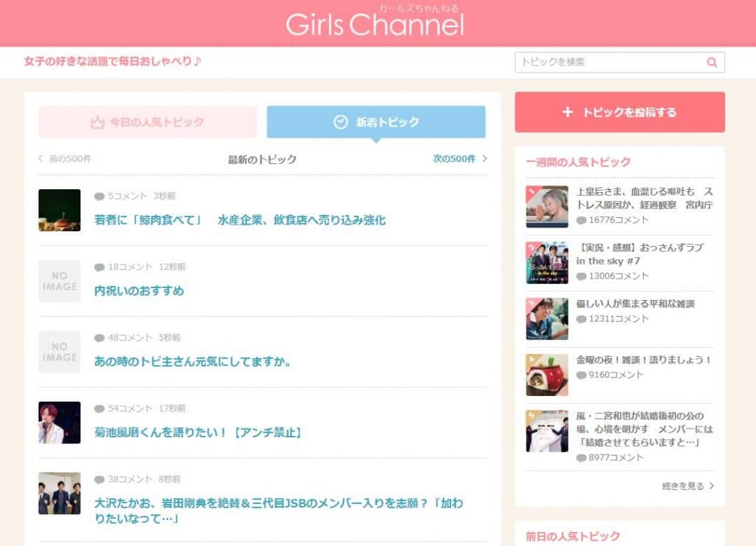Focus the トピックを検索 search field
The height and width of the screenshot is (546, 756).
pos(609,63)
